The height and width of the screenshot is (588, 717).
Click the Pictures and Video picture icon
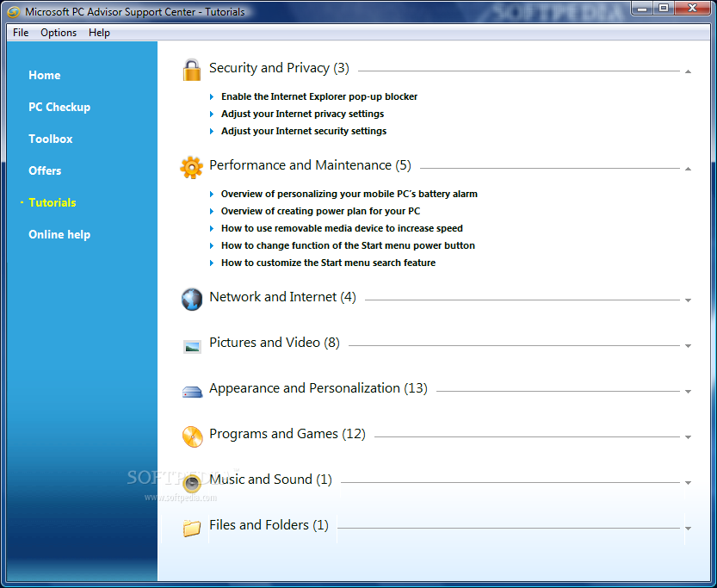point(192,347)
